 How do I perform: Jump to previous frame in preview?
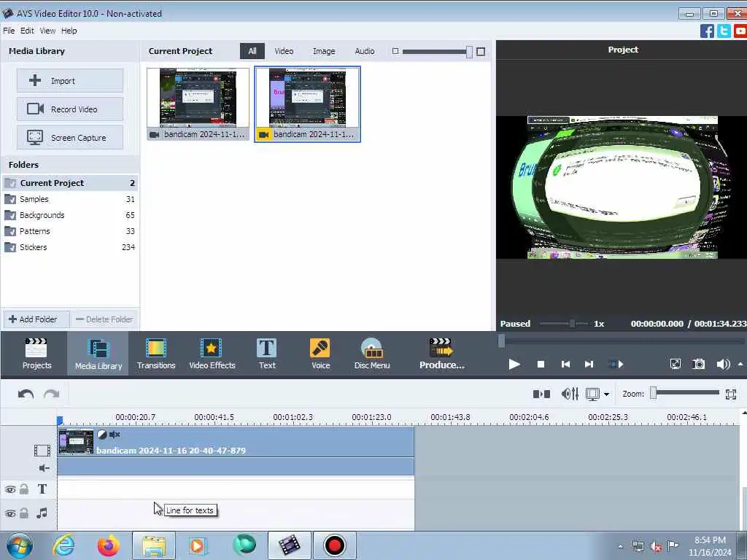click(x=565, y=365)
